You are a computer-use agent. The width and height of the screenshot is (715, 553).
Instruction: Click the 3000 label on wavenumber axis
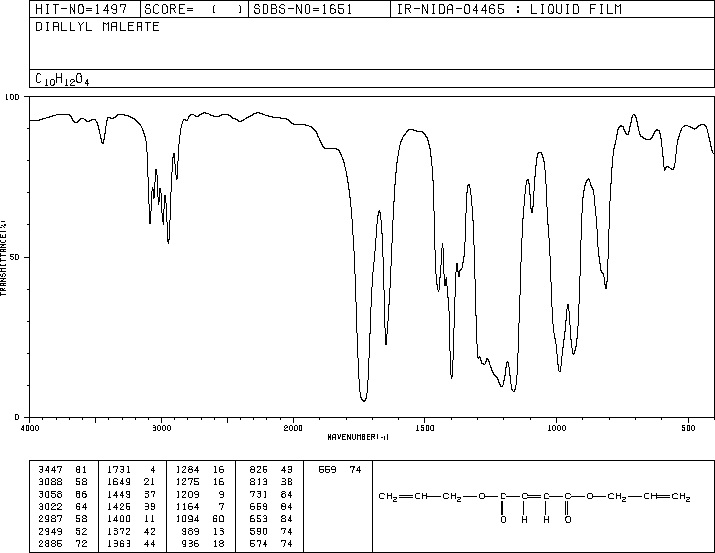[161, 428]
